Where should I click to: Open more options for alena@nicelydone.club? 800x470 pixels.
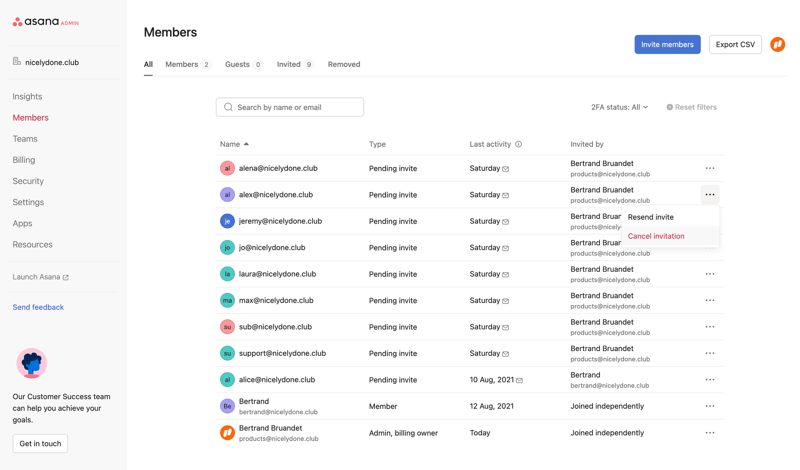(x=710, y=168)
